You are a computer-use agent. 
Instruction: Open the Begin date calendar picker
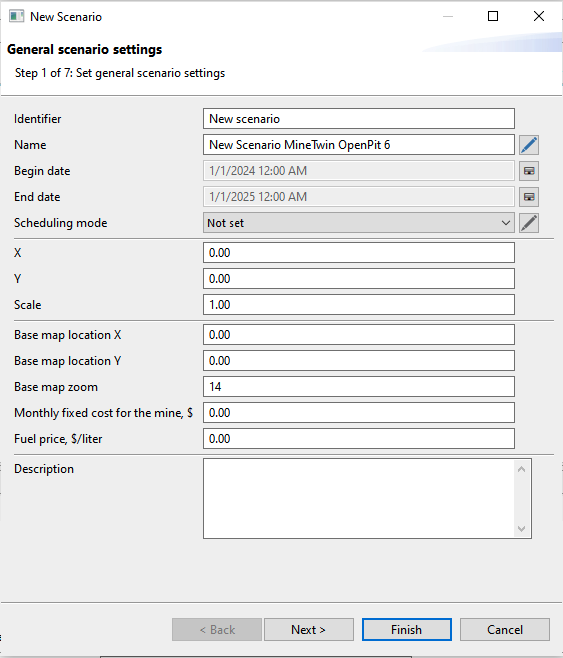(x=529, y=171)
